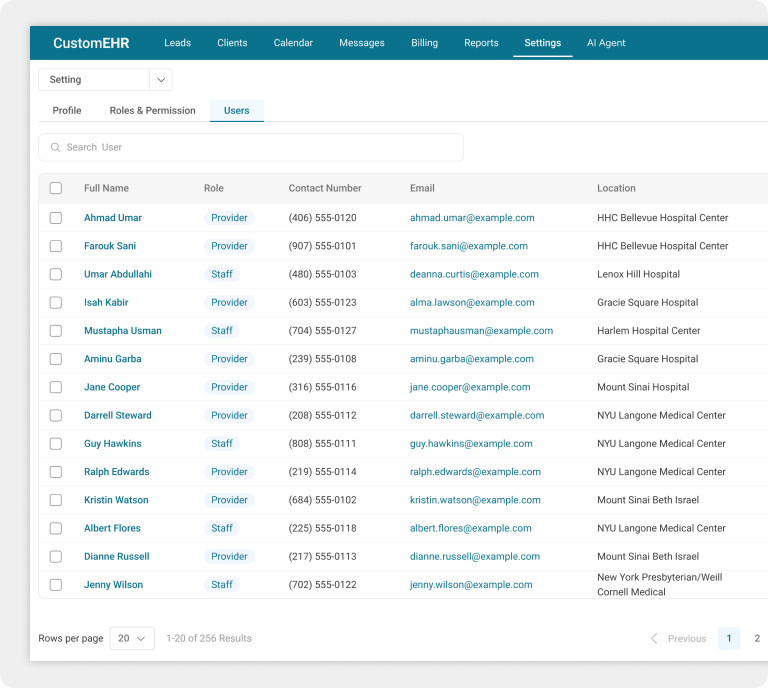This screenshot has height=688, width=768.
Task: Select the Users tab
Action: pyautogui.click(x=237, y=111)
